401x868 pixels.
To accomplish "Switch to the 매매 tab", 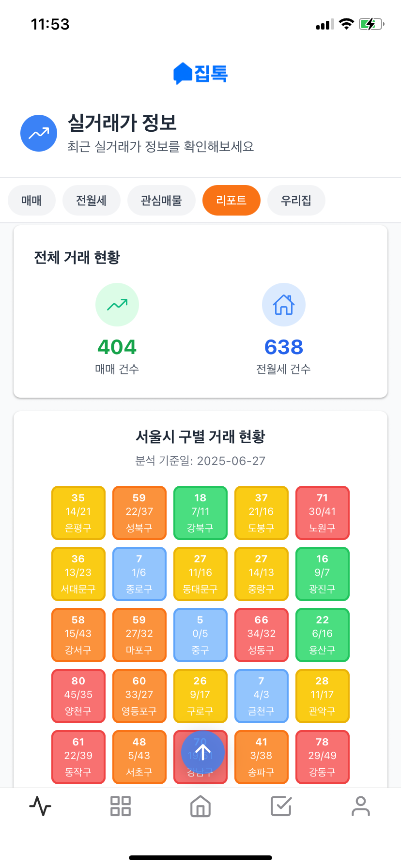I will (31, 200).
